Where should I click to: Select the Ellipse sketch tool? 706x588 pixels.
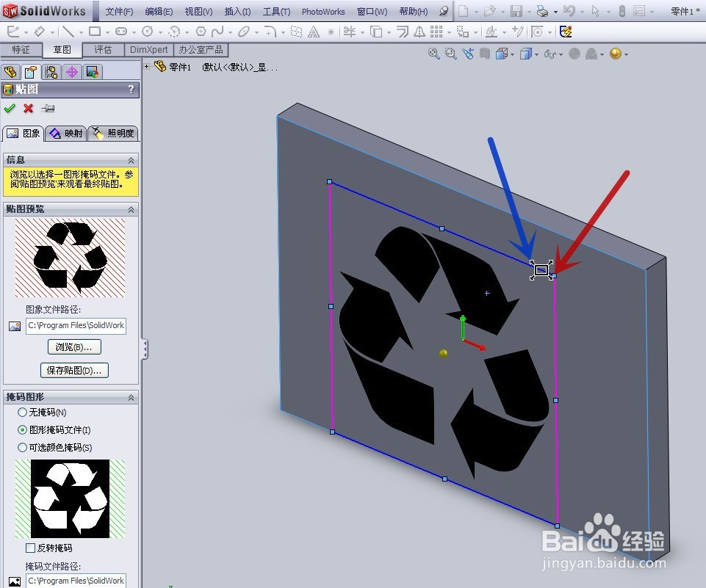pyautogui.click(x=244, y=32)
